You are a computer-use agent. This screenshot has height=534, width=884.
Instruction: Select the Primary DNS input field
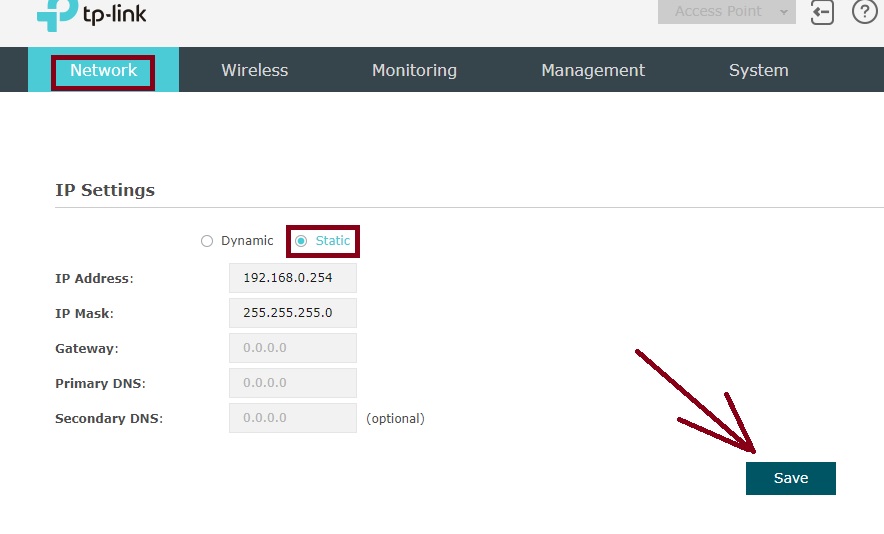(x=292, y=383)
